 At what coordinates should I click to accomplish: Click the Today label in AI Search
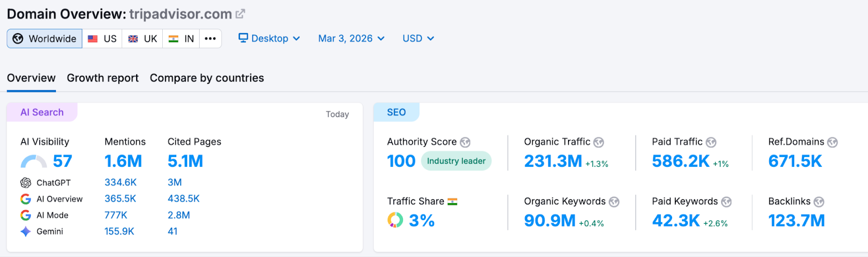[337, 114]
